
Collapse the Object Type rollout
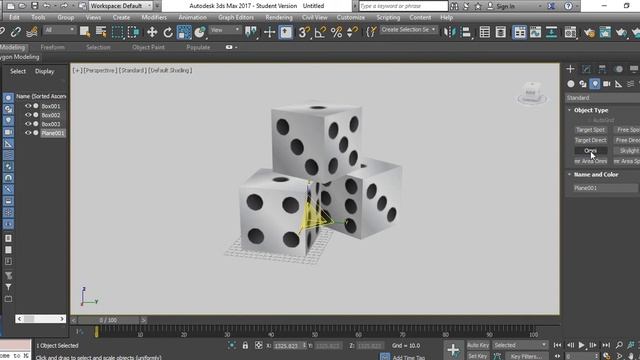591,110
